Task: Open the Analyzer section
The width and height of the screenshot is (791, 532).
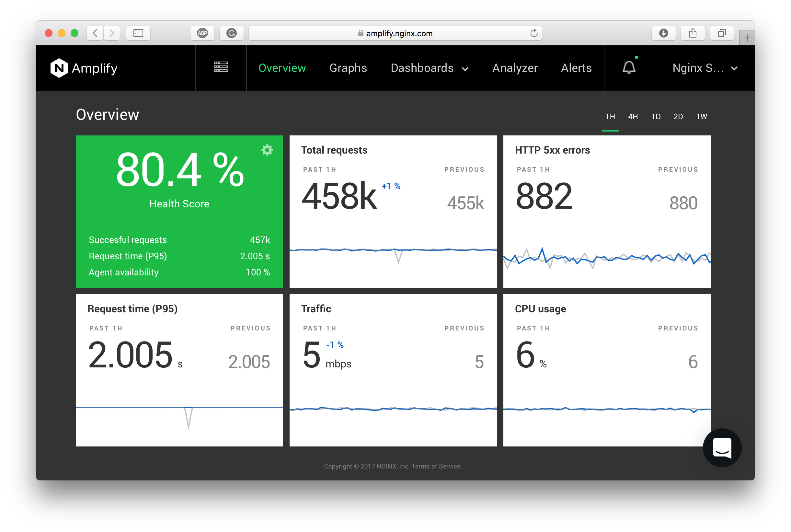Action: coord(514,68)
